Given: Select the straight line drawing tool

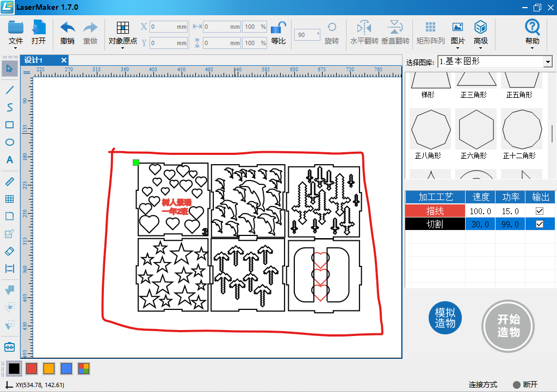Looking at the screenshot, I should 9,90.
